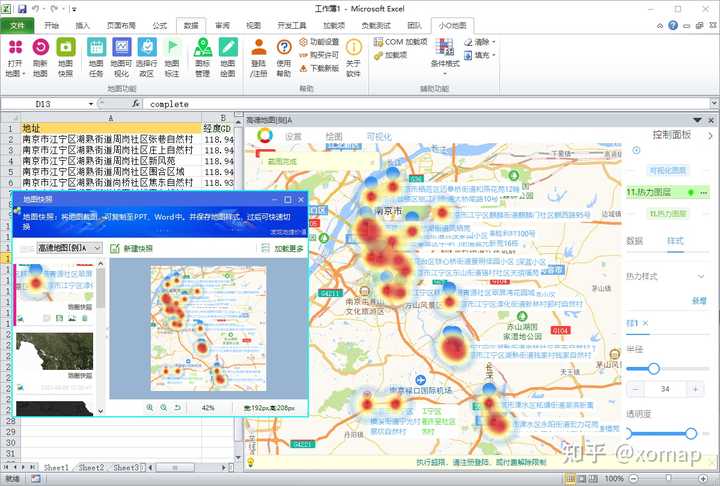Switch to the 小O地图 ribbon tab
720x486 pixels.
coord(452,26)
